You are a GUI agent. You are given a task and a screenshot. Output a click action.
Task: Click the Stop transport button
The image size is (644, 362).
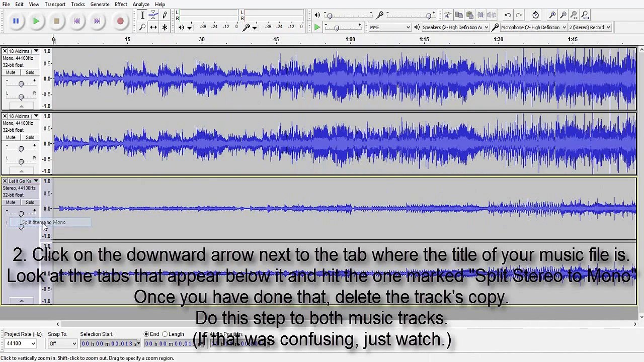click(x=56, y=21)
